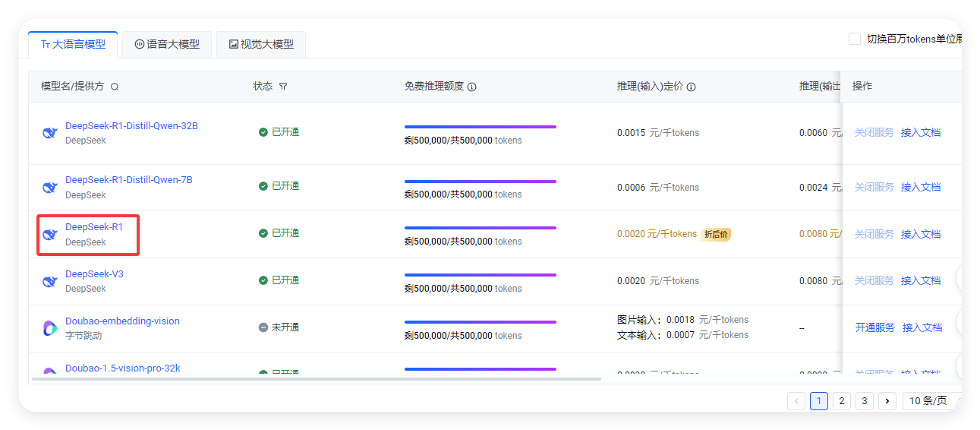
Task: Open the 10条/页 page size dropdown
Action: coord(931,400)
